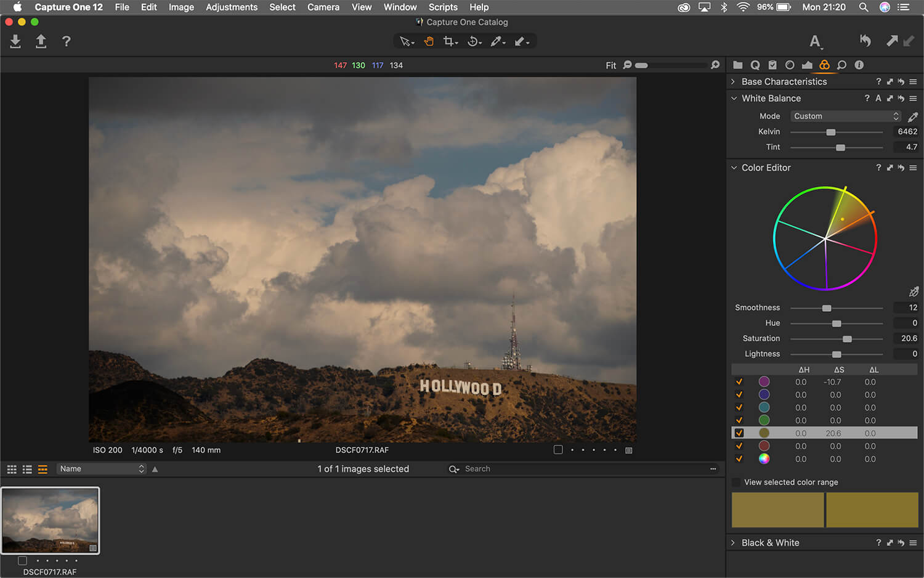Collapse the Color Editor panel
The width and height of the screenshot is (924, 578).
click(x=734, y=168)
